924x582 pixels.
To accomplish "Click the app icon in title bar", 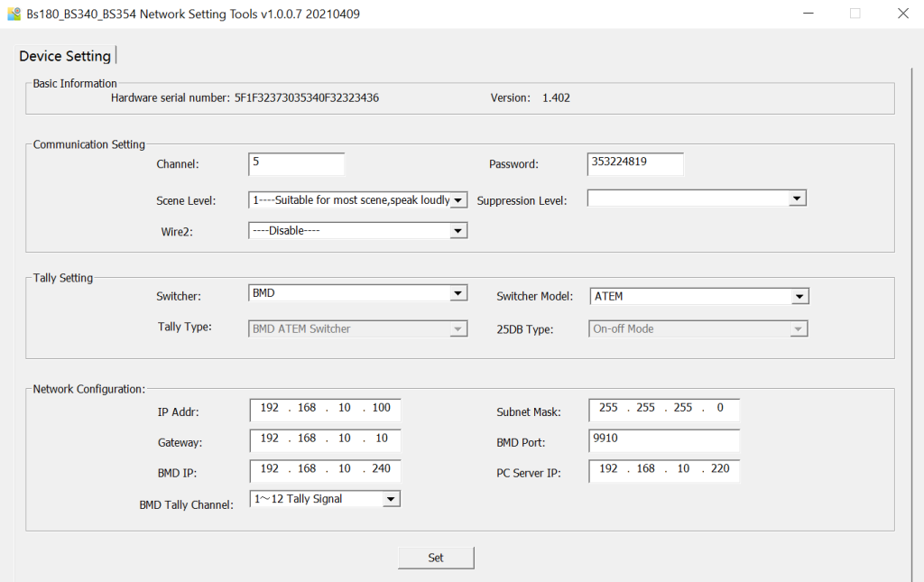I will [x=14, y=14].
